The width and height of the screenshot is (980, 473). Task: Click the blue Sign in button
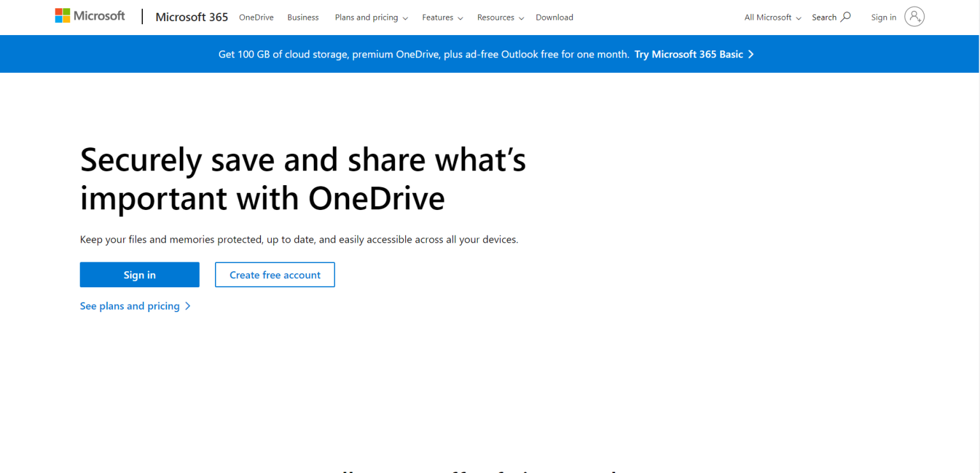pos(139,274)
